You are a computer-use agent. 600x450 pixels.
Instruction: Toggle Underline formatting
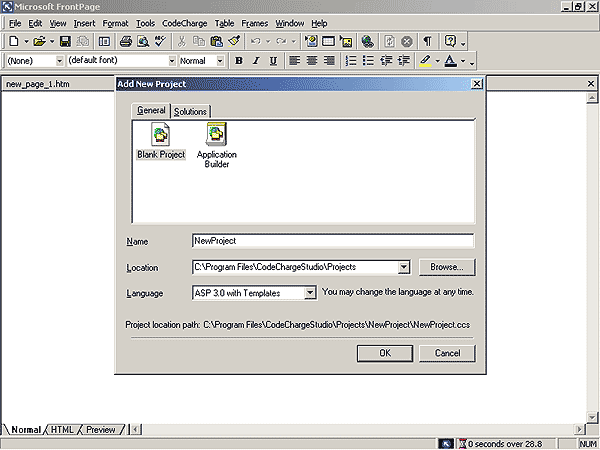click(x=273, y=60)
